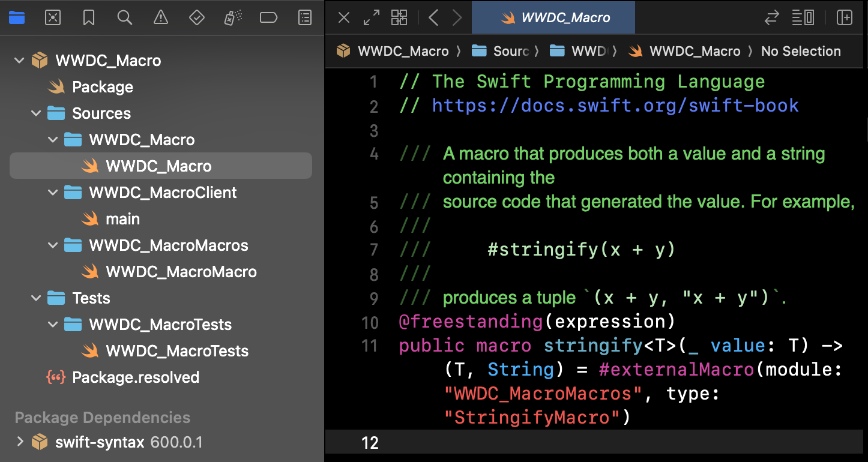Open the Breakpoint navigator
Image resolution: width=868 pixels, height=462 pixels.
click(x=268, y=18)
